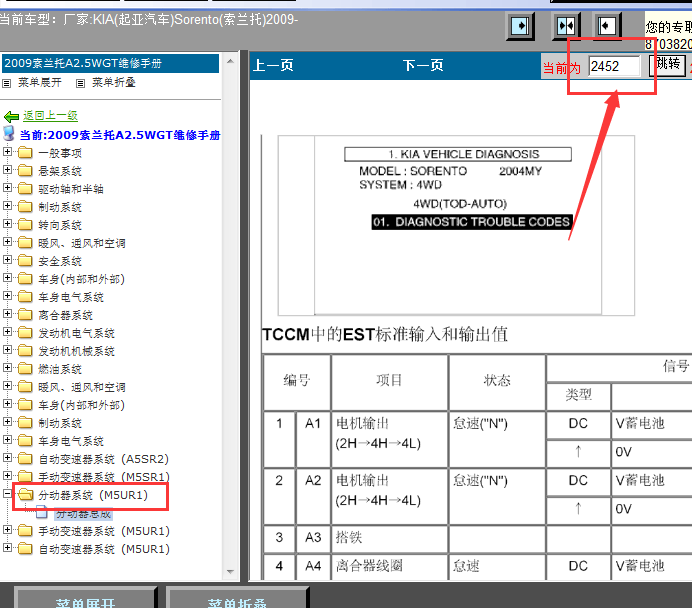
Task: Expand the 一般事项 tree node
Action: point(7,151)
